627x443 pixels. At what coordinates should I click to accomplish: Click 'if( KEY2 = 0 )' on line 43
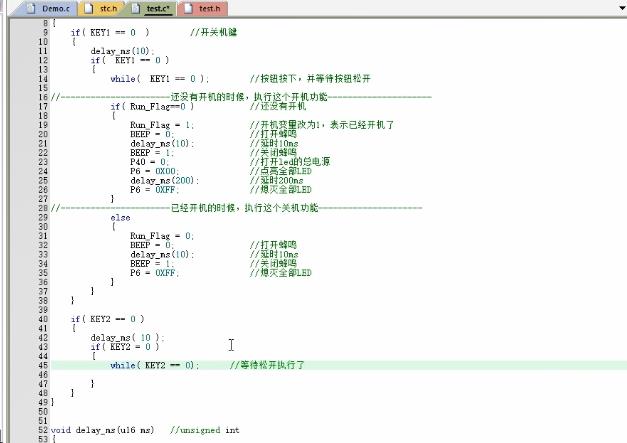click(x=125, y=347)
